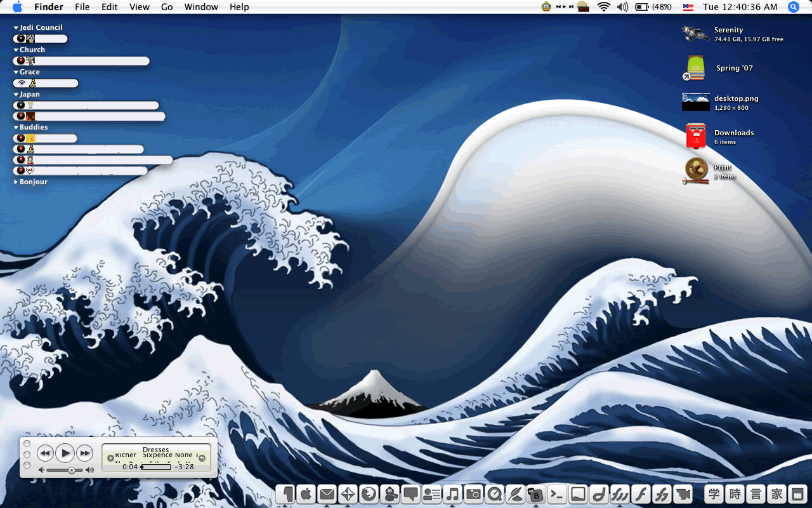The height and width of the screenshot is (508, 812).
Task: Open the Serenity hard drive icon
Action: (x=695, y=34)
